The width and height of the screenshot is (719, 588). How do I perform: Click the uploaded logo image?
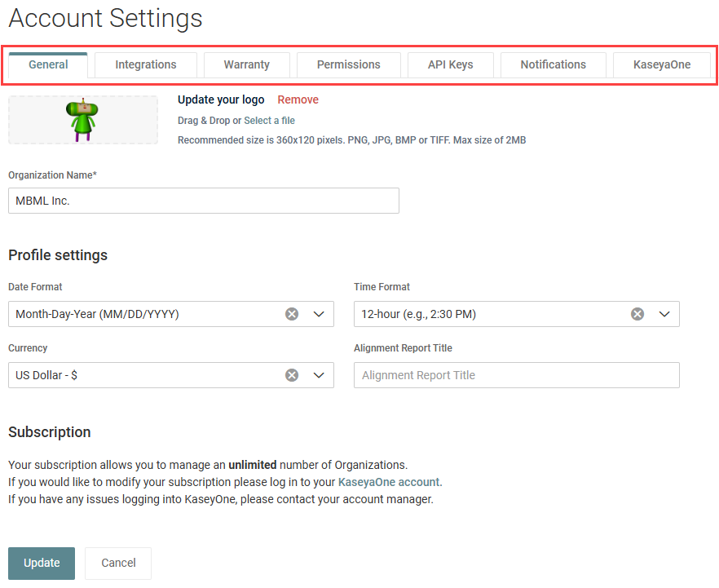pyautogui.click(x=82, y=120)
